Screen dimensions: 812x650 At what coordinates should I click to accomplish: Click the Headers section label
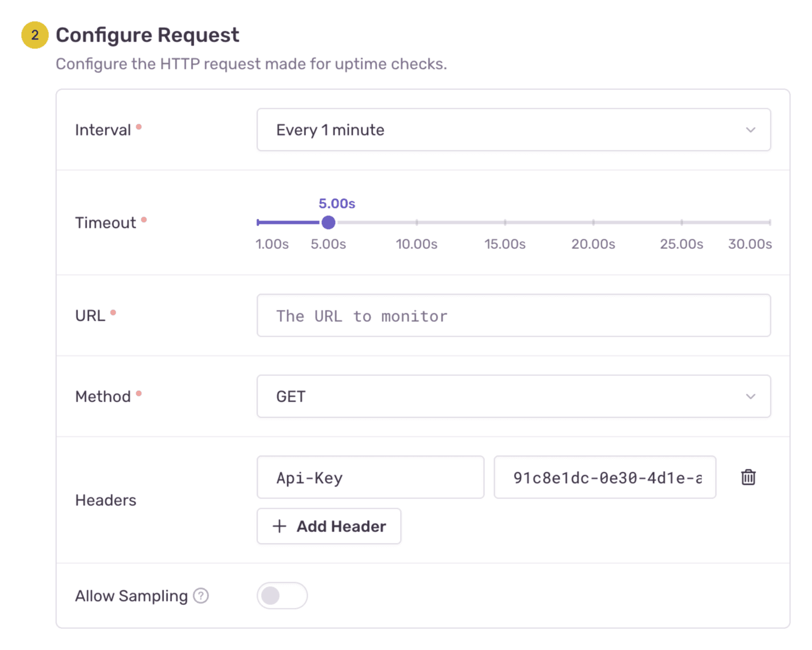point(105,500)
